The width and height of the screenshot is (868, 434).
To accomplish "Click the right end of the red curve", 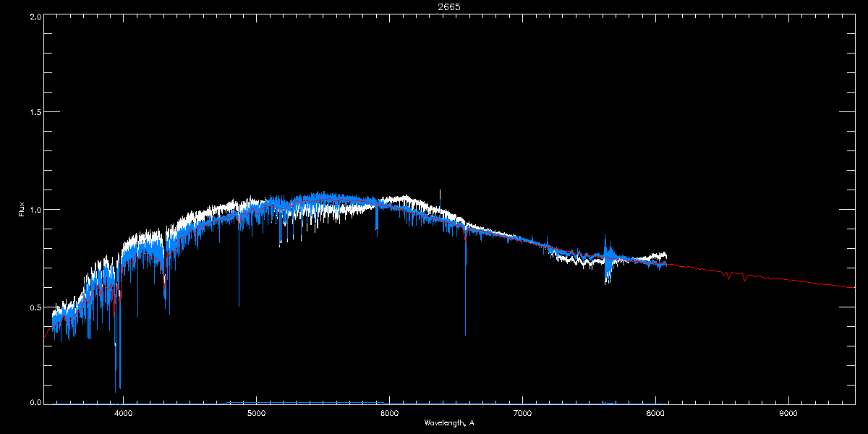I will coord(854,287).
